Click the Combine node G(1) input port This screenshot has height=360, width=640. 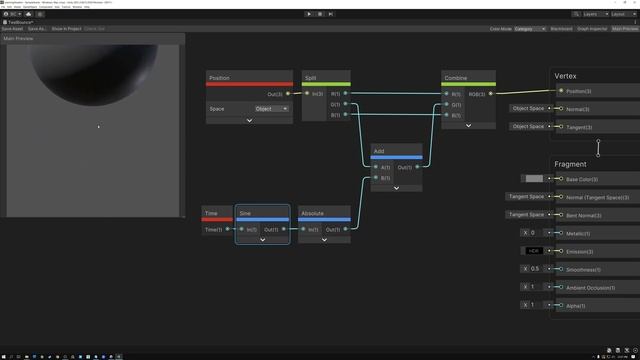[447, 104]
